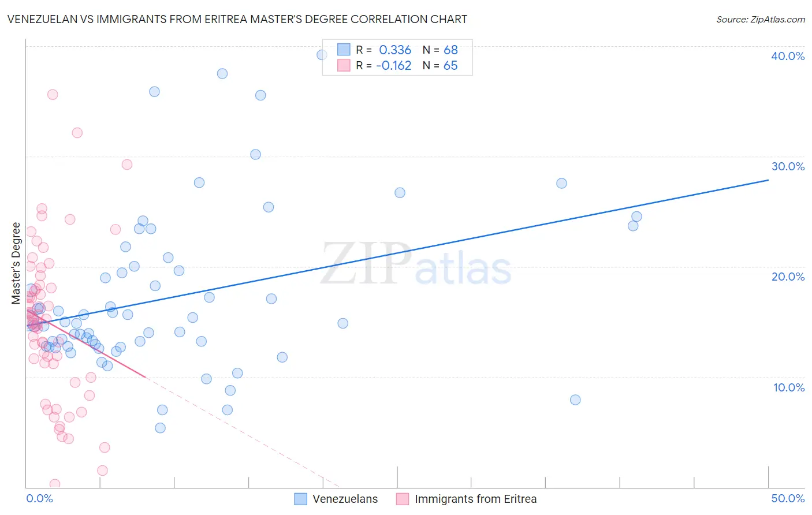Image resolution: width=812 pixels, height=515 pixels.
Task: Open the ZipAtlas.com source link
Action: [x=761, y=19]
